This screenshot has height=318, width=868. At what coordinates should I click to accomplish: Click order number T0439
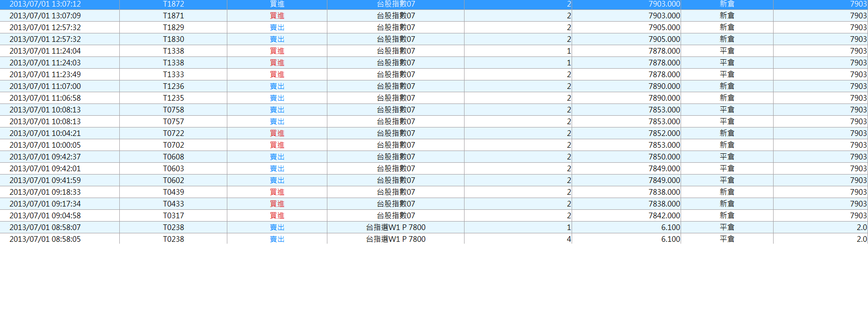pos(173,192)
